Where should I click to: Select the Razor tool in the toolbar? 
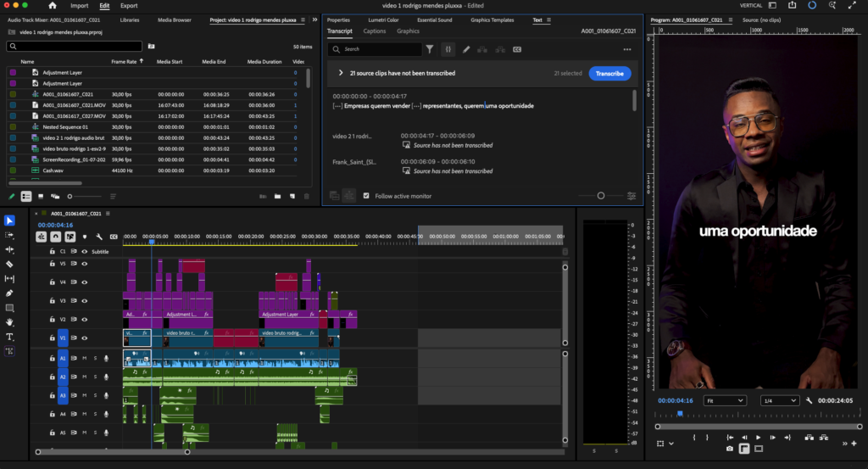[9, 264]
